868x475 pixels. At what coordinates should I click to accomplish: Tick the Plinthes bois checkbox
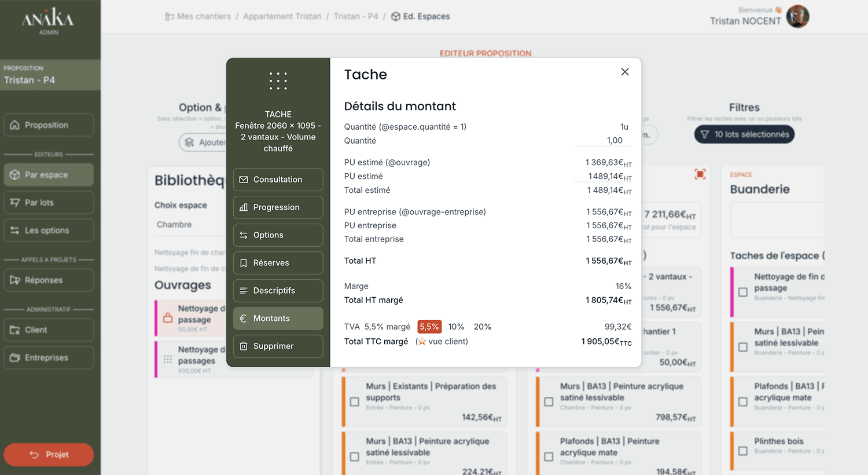click(743, 451)
